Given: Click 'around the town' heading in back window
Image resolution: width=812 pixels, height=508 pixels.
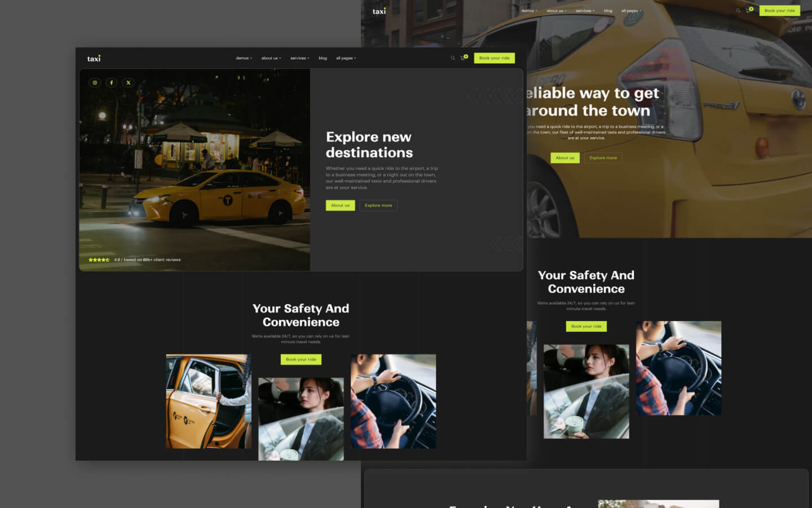Looking at the screenshot, I should [588, 111].
